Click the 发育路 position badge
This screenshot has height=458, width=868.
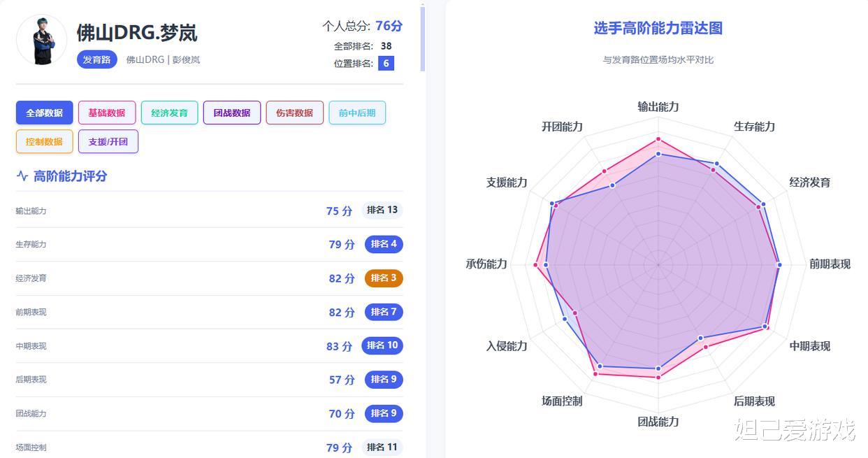pos(97,60)
